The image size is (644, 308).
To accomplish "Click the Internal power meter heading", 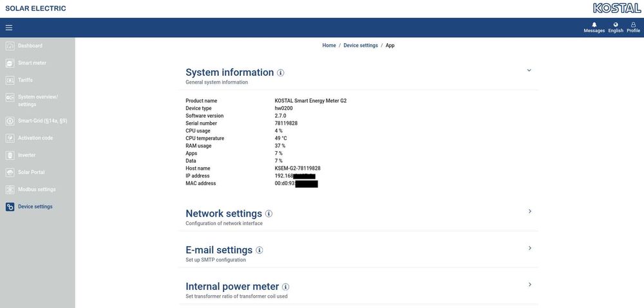I will pos(232,286).
